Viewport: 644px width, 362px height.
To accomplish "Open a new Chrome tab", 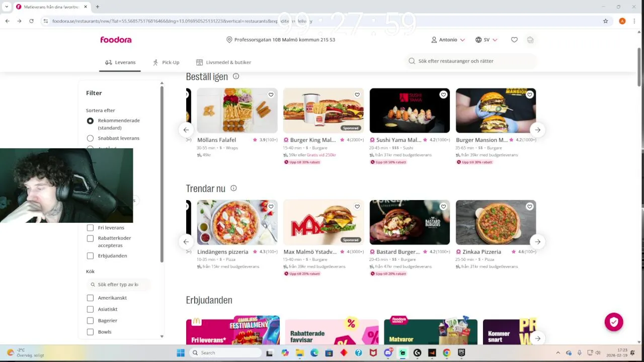I will tap(97, 7).
